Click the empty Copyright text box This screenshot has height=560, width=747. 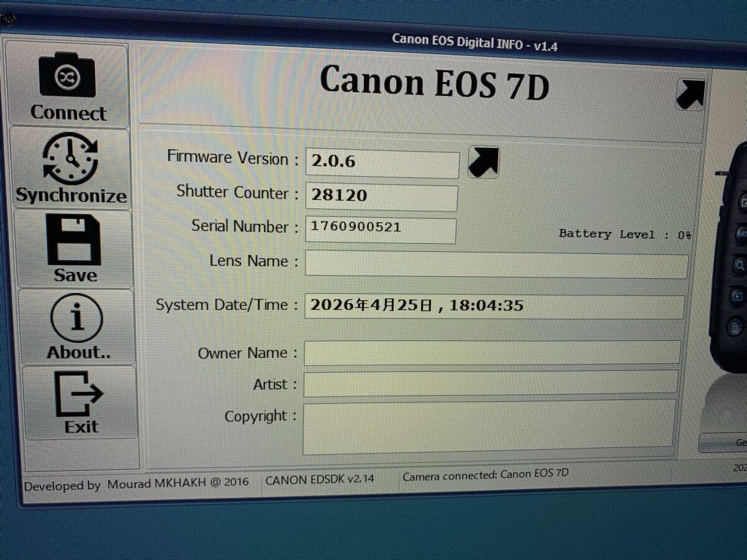click(489, 427)
